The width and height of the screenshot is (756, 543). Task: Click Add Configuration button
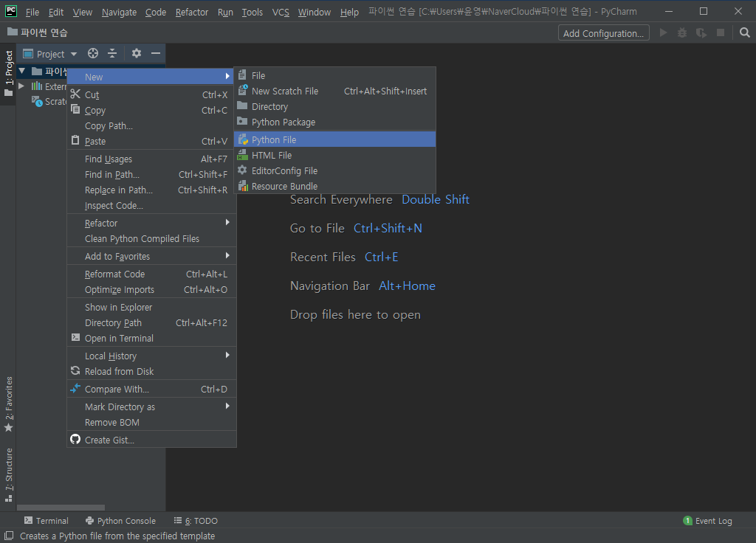click(604, 33)
